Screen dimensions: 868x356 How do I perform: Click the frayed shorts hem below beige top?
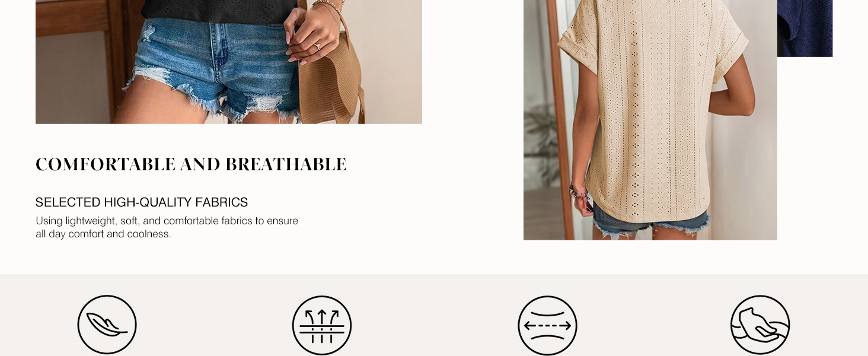coord(652,227)
